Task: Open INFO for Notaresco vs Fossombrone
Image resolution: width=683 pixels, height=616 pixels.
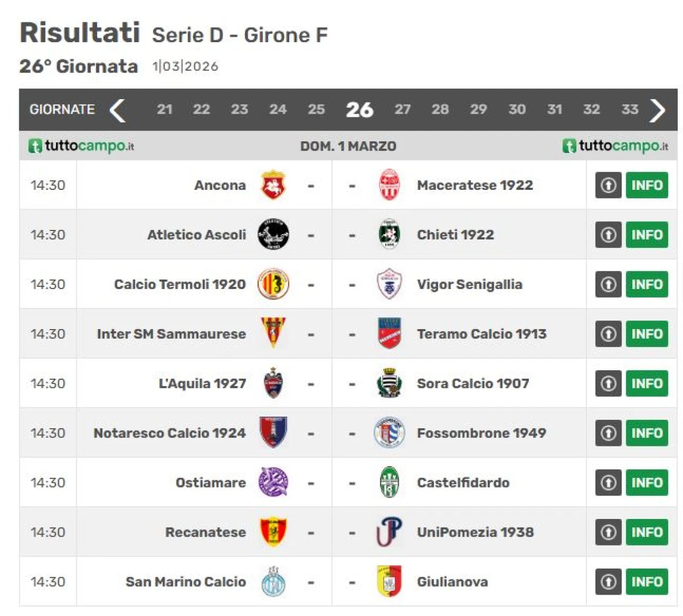Action: 647,433
